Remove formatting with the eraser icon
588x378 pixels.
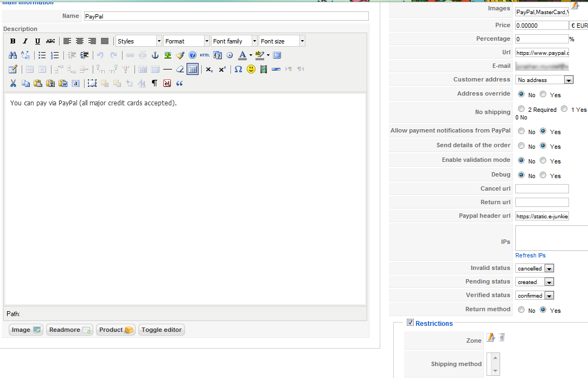pyautogui.click(x=180, y=70)
